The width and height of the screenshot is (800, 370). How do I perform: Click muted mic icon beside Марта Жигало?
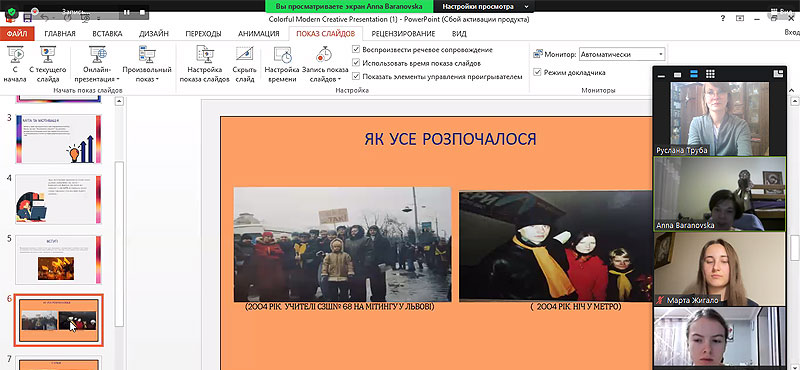tap(661, 301)
